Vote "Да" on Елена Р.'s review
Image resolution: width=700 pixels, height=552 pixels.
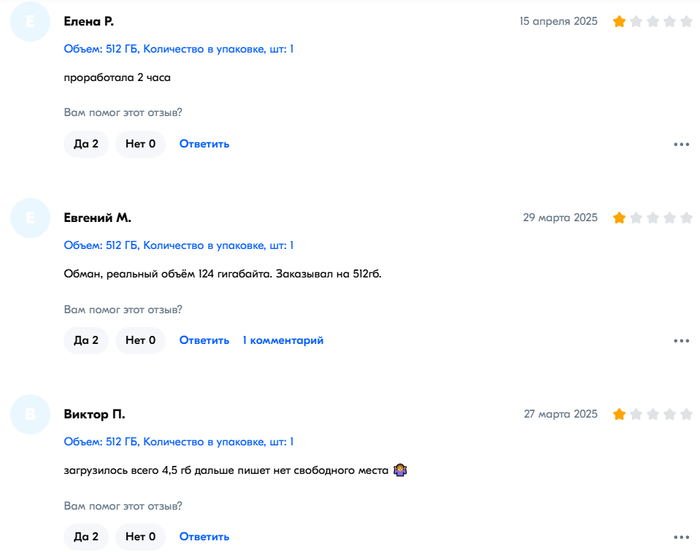86,144
